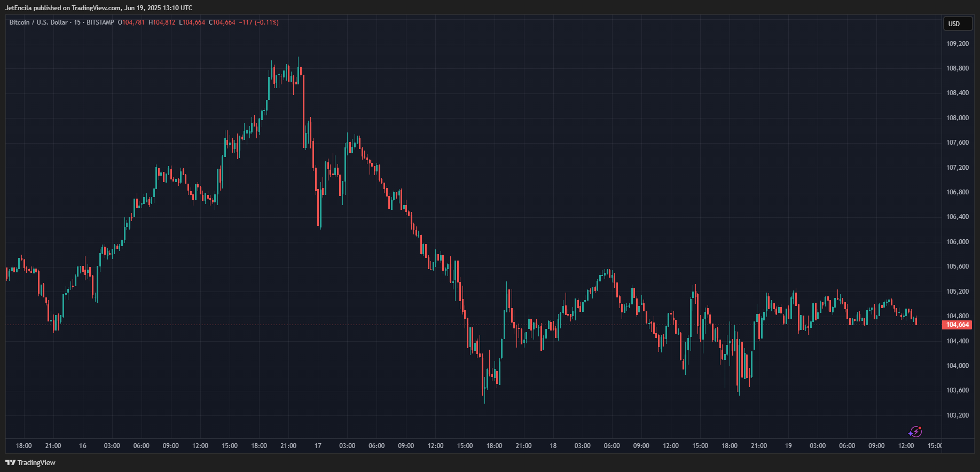The width and height of the screenshot is (980, 472).
Task: Click date label 17 on time axis
Action: point(318,446)
